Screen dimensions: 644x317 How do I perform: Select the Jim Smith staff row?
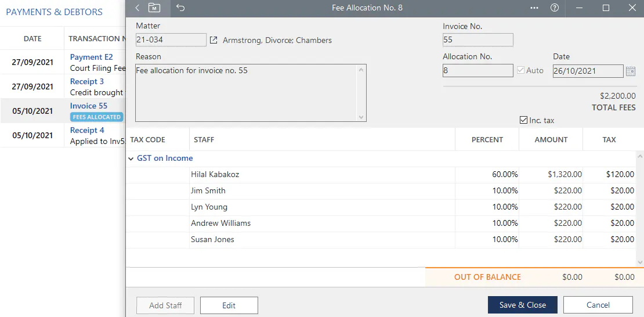[381, 191]
